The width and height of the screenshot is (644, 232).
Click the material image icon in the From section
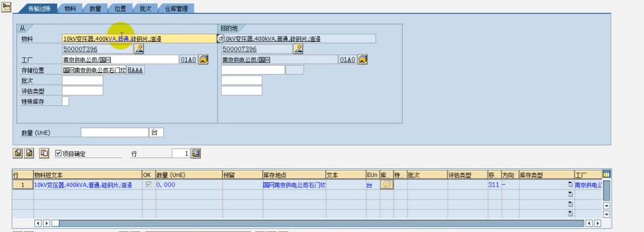coord(139,49)
